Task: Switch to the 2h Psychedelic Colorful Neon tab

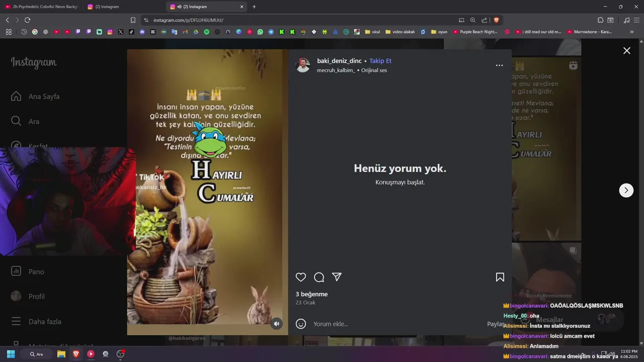Action: (41, 7)
